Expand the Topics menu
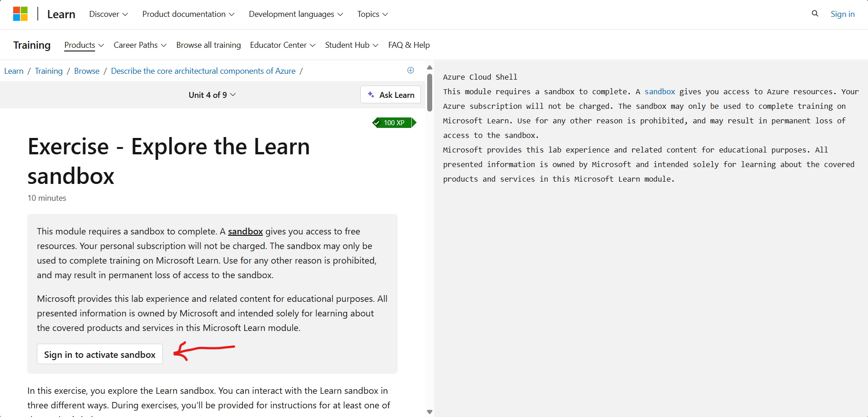Viewport: 868px width, 417px height. click(x=372, y=14)
